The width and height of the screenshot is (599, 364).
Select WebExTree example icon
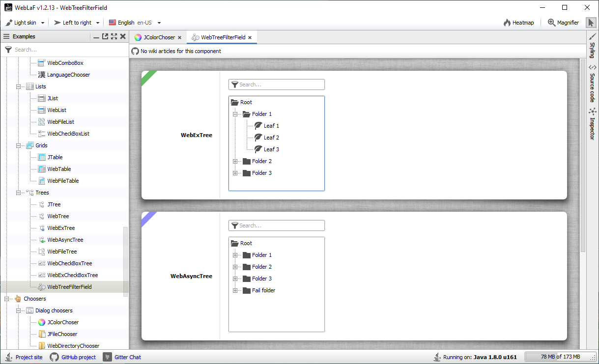pos(42,228)
